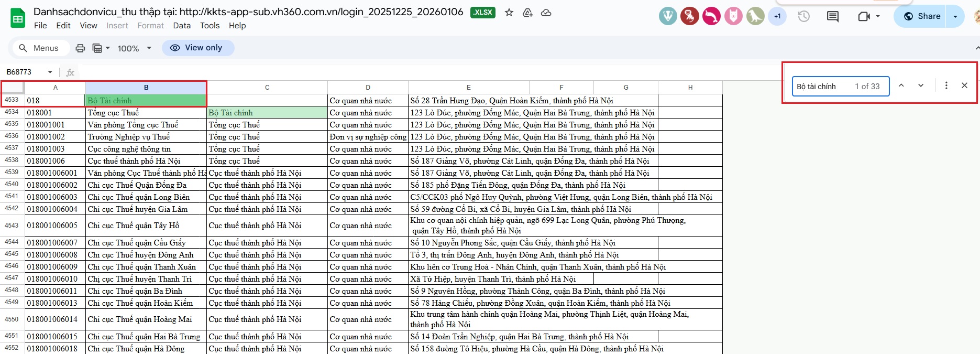Click the video meeting camera icon
This screenshot has width=980, height=354.
[864, 16]
